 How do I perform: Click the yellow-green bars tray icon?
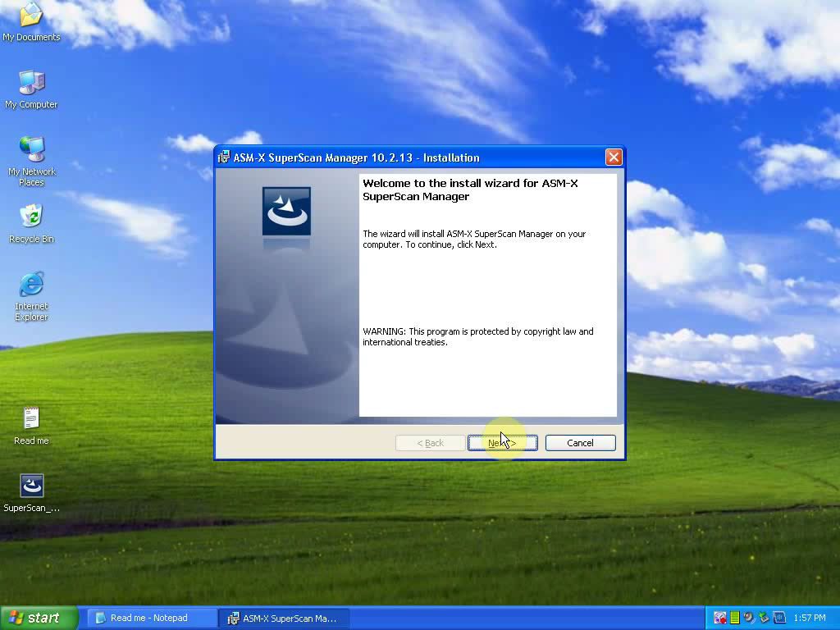(x=734, y=618)
